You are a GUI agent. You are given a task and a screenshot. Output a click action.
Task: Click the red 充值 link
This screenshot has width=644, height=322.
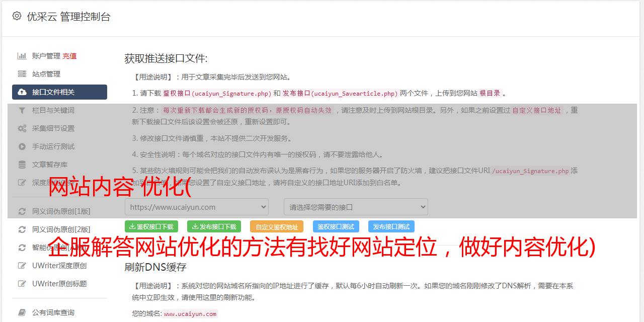pos(70,56)
